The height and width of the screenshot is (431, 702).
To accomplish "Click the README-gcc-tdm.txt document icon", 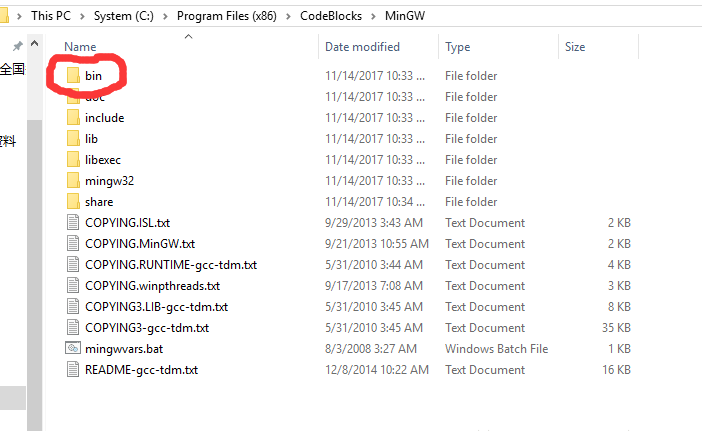I will point(73,370).
